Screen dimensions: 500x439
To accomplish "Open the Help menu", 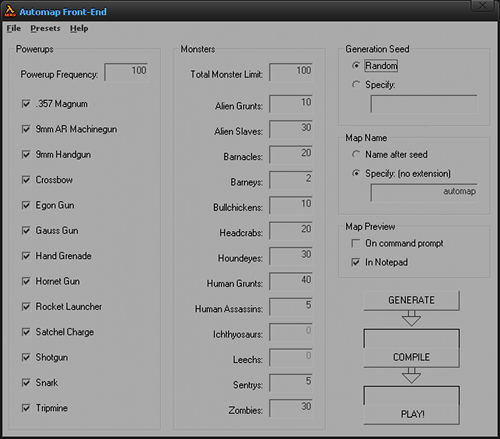I will (79, 29).
